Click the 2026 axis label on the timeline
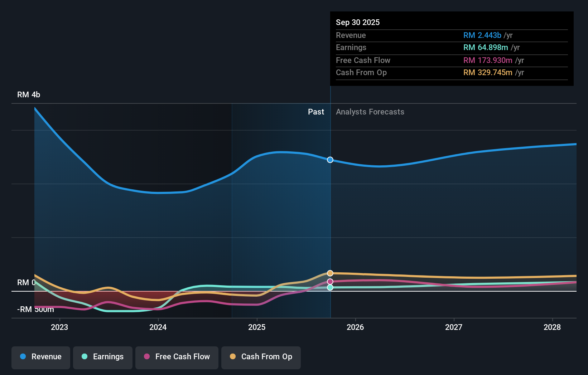The width and height of the screenshot is (588, 375). [355, 327]
